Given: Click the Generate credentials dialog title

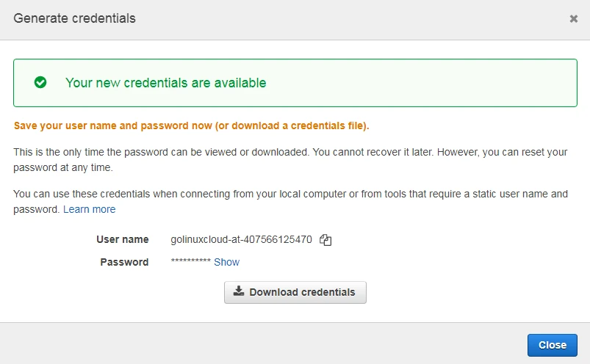Looking at the screenshot, I should click(74, 18).
